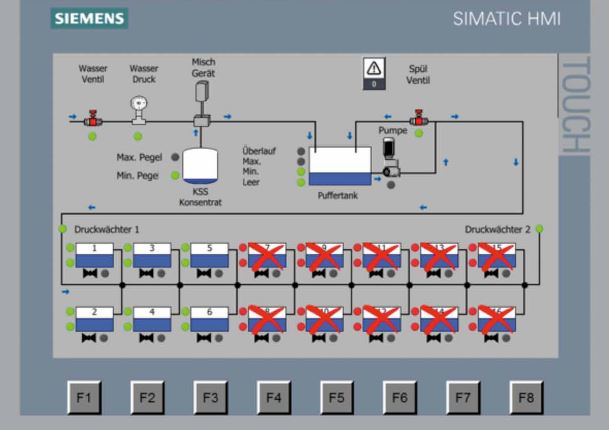Select the Puffertank buffer tank graphic
609x430 pixels.
coord(339,166)
